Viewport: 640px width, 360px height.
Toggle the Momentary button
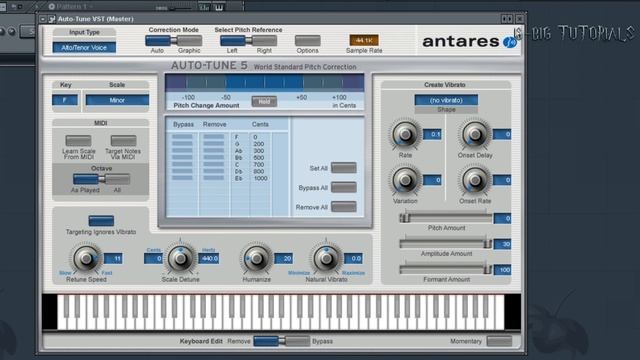(x=499, y=341)
